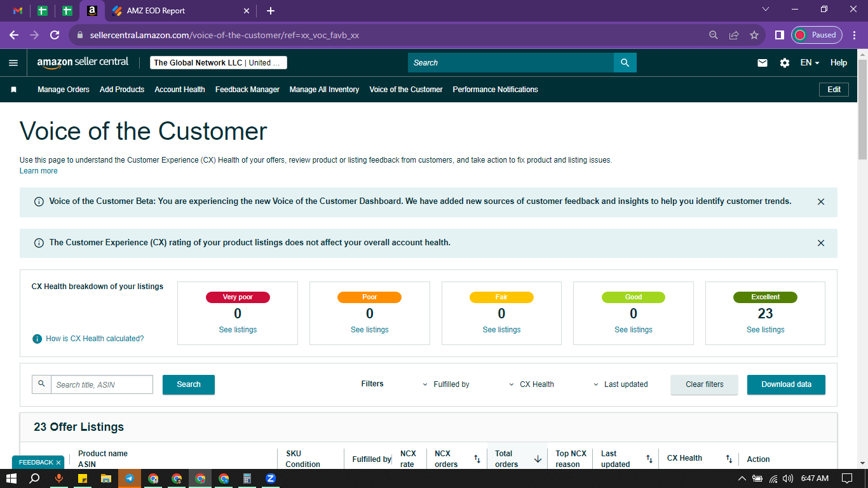Dismiss the Voice of the Customer Beta banner

point(821,201)
